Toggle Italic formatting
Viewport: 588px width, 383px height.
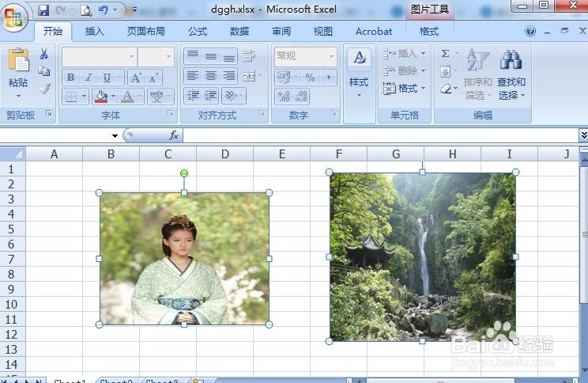tap(89, 78)
